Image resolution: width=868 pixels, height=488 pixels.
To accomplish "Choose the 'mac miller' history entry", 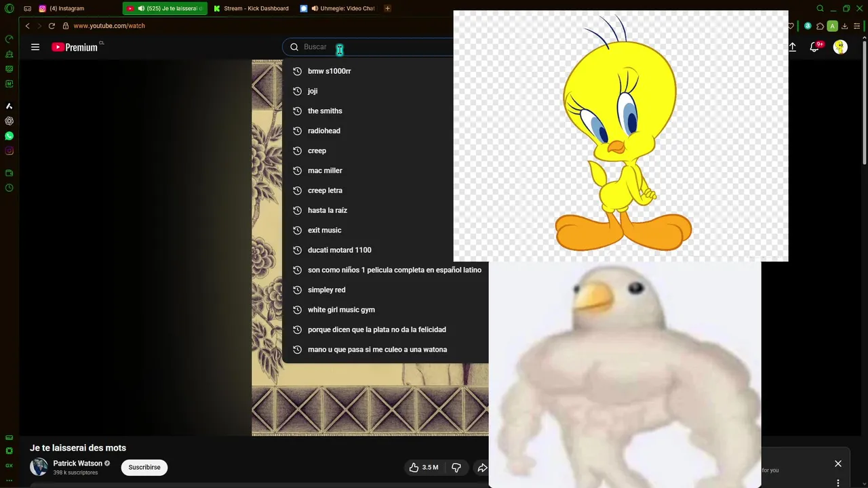I will (385, 171).
